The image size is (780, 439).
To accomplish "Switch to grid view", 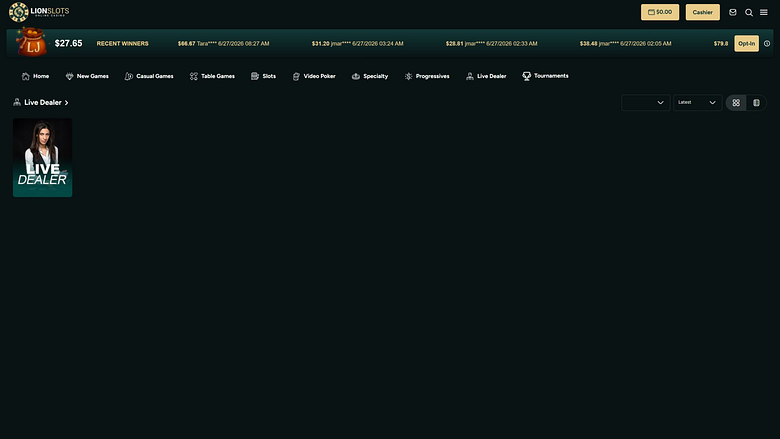I will [736, 102].
